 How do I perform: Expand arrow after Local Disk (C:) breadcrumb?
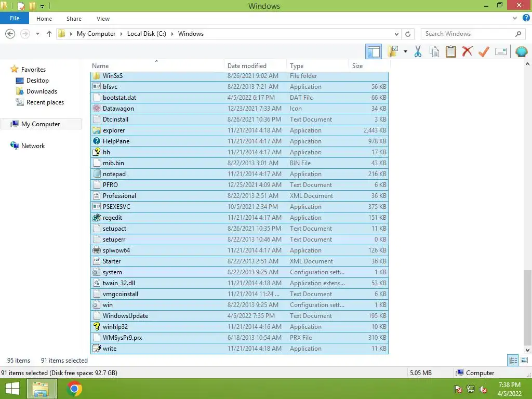[x=172, y=34]
